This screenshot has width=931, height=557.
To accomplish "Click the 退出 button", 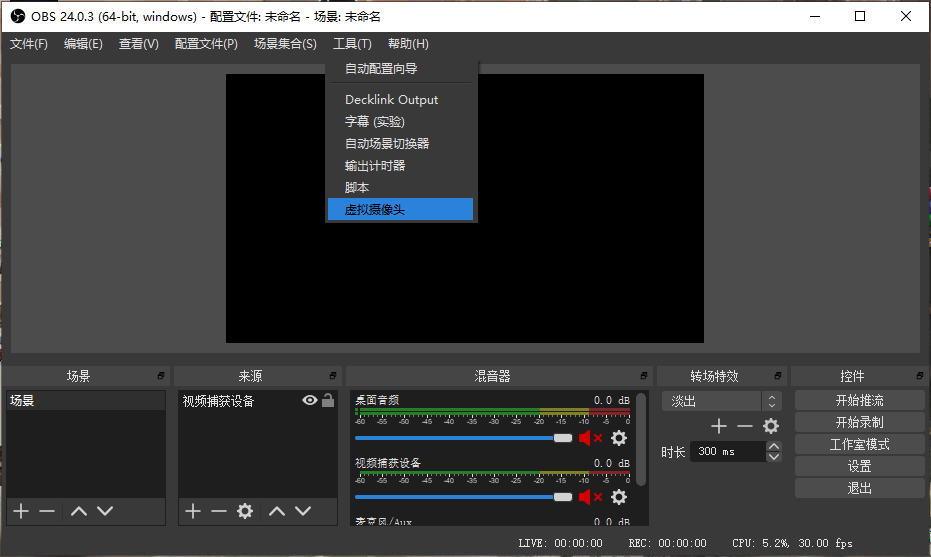I will point(859,488).
